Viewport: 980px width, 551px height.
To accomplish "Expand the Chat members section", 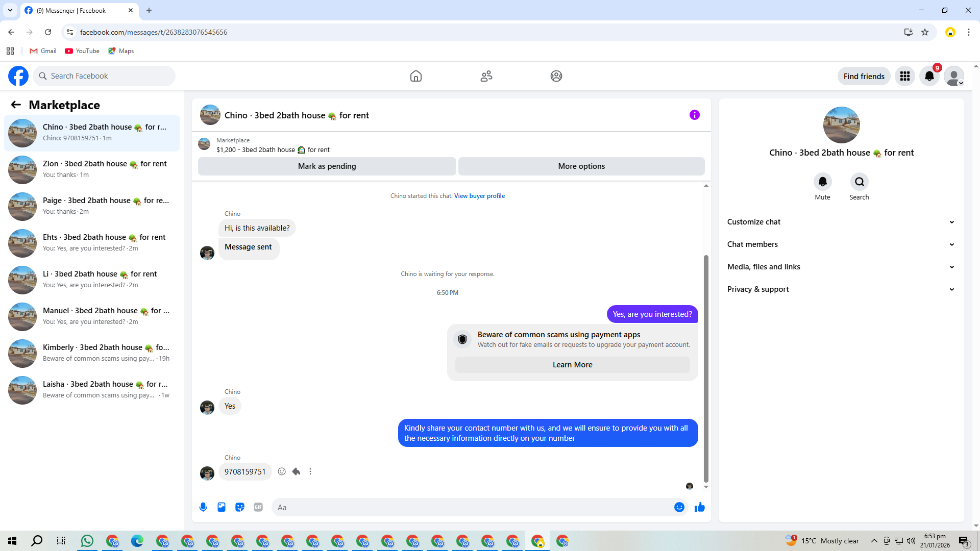I will click(841, 244).
